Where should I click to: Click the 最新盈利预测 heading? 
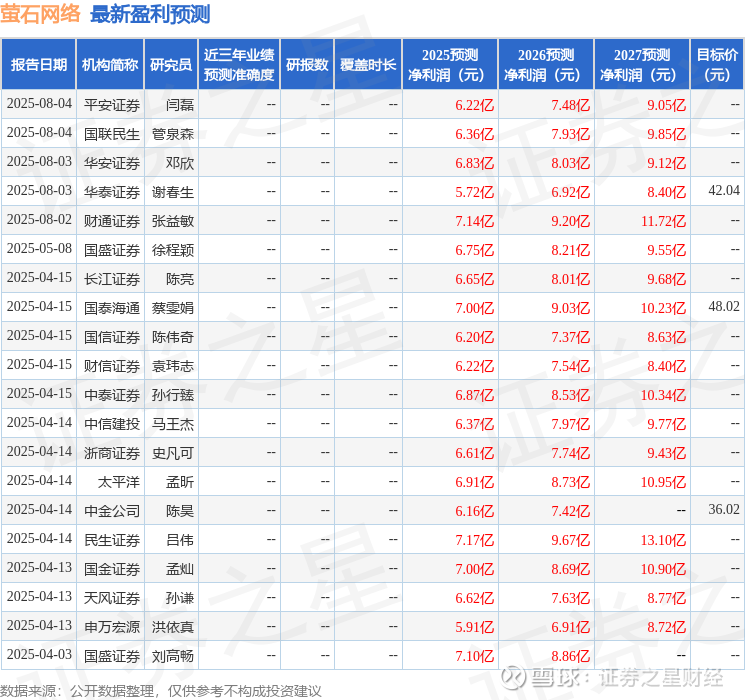tap(150, 14)
